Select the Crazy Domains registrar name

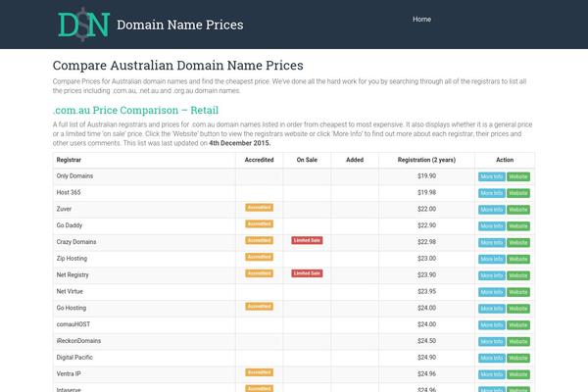[x=76, y=242]
